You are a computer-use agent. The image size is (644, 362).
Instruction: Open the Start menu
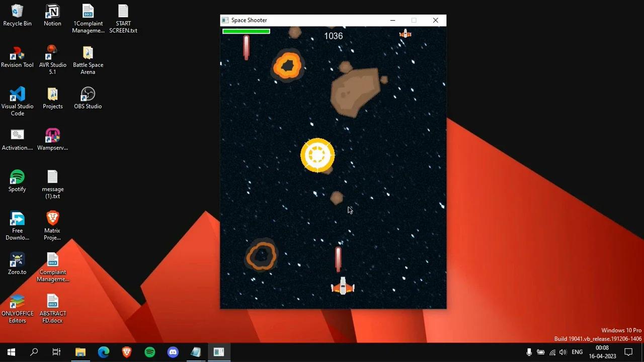[11, 352]
